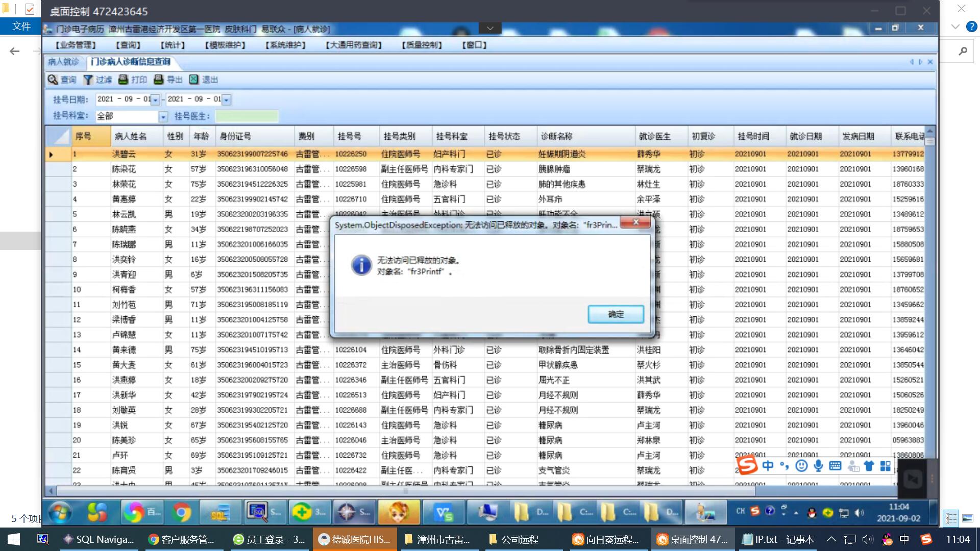Screen dimensions: 980x551
Task: Click the 过滤 filter funnel icon
Action: 88,80
